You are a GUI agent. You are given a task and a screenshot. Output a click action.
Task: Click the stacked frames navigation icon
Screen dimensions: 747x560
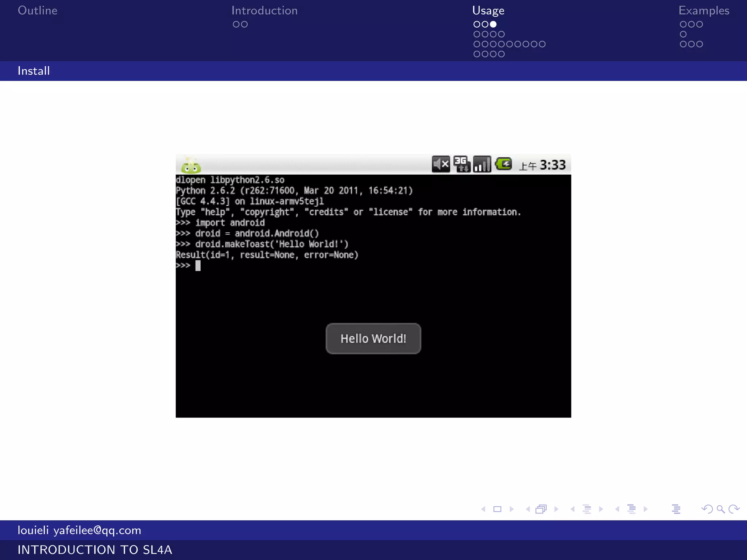(x=541, y=509)
